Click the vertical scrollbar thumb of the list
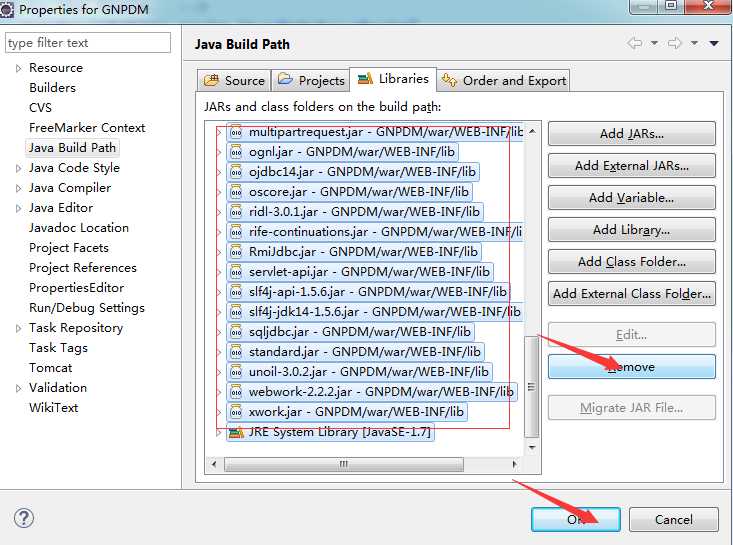This screenshot has height=545, width=733. point(532,387)
